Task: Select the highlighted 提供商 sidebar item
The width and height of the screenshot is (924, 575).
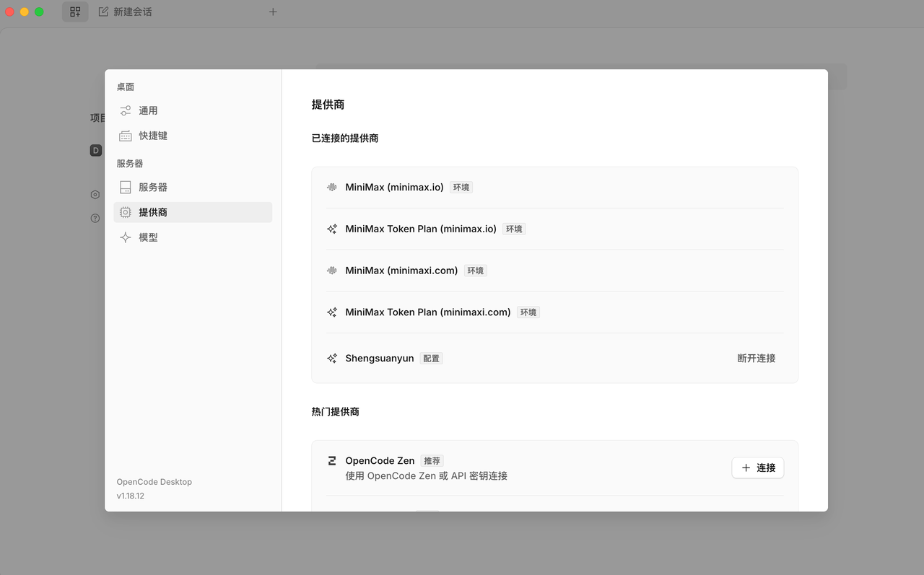Action: coord(193,212)
